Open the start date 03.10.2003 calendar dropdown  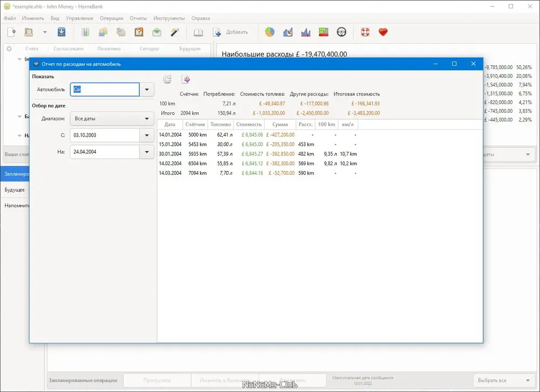coord(147,136)
